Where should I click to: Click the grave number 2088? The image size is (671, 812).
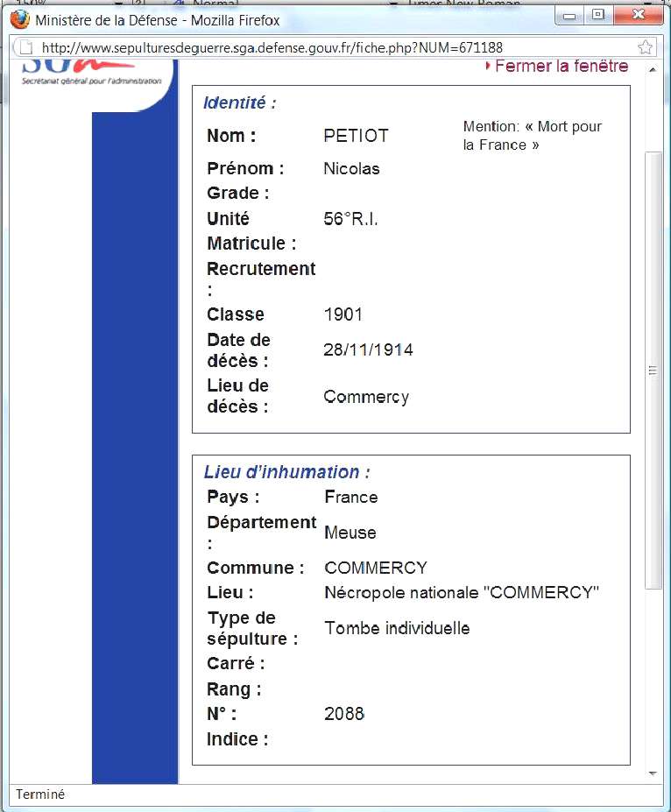[x=343, y=714]
